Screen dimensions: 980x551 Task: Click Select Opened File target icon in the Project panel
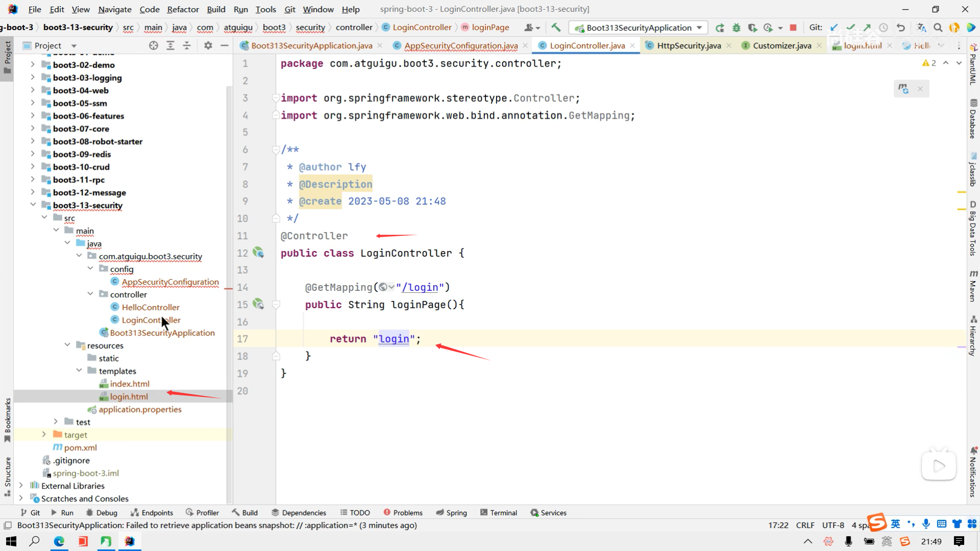[x=154, y=45]
